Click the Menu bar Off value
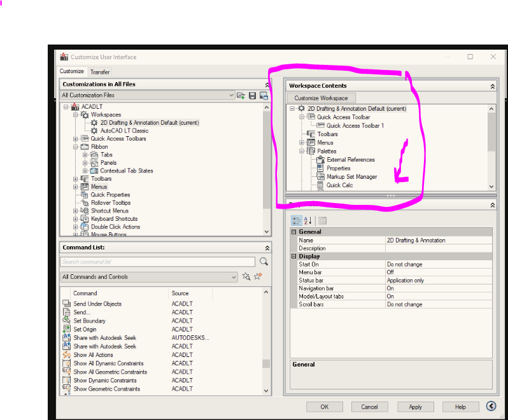508x420 pixels. click(439, 272)
